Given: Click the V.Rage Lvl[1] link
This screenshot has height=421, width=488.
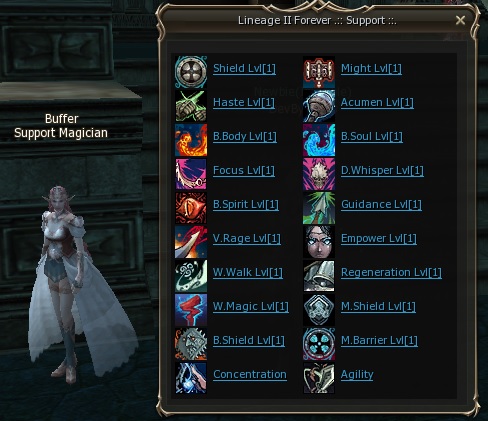Looking at the screenshot, I should (x=247, y=239).
